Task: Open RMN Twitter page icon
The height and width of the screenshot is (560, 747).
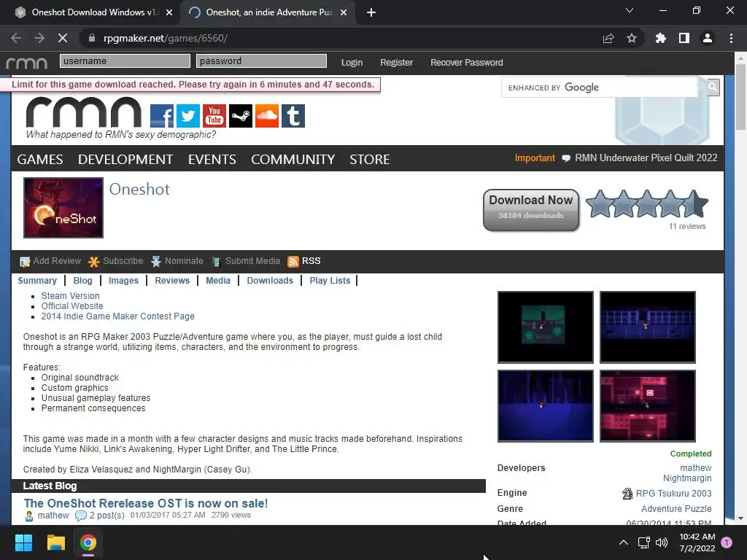Action: tap(188, 116)
